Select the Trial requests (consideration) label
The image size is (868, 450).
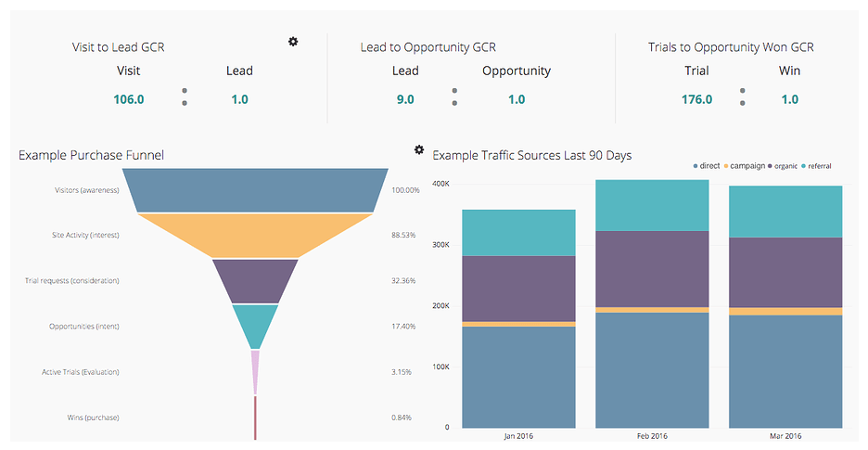click(x=72, y=280)
